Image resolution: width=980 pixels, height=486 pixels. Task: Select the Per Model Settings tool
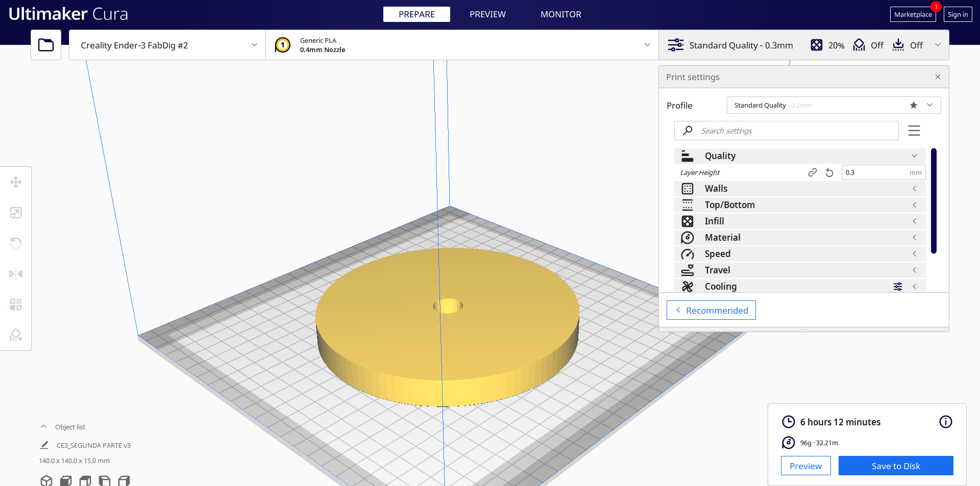pos(16,304)
